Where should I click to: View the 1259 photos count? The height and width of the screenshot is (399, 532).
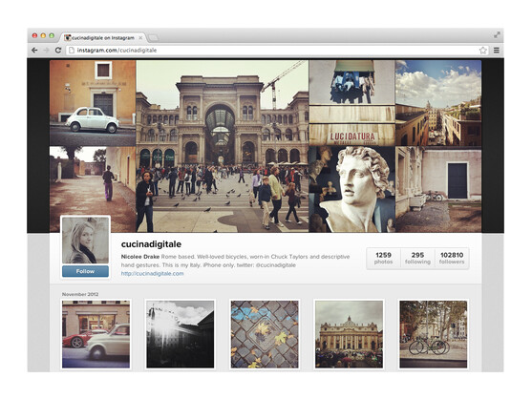tap(383, 258)
